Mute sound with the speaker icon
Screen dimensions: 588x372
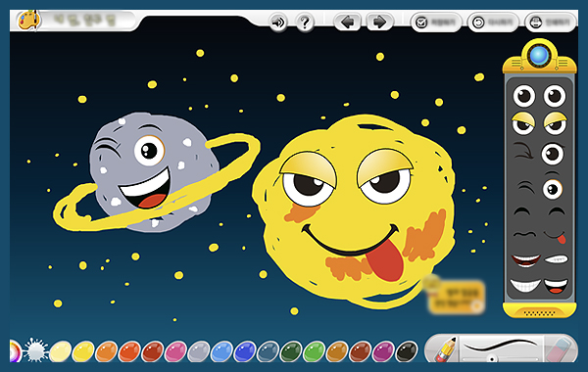point(278,23)
